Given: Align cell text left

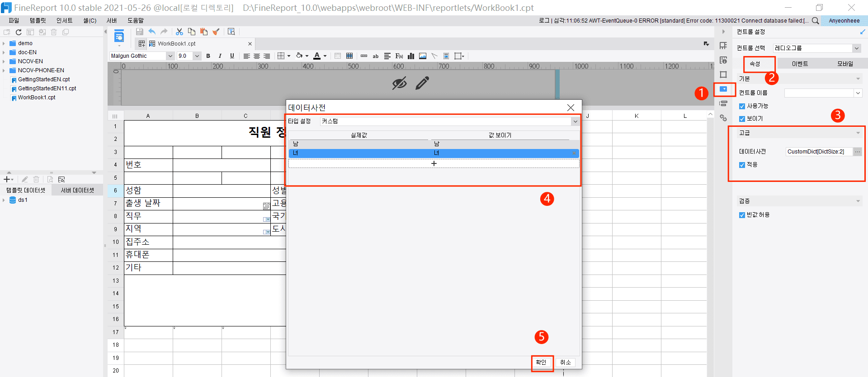Looking at the screenshot, I should click(x=246, y=56).
